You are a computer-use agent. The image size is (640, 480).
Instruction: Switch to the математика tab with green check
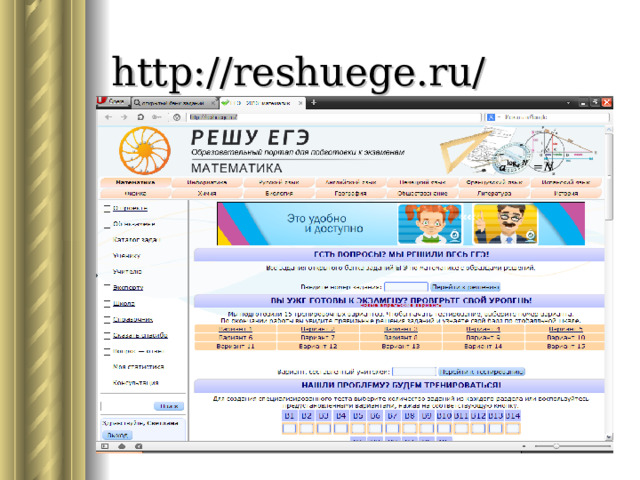(x=262, y=103)
